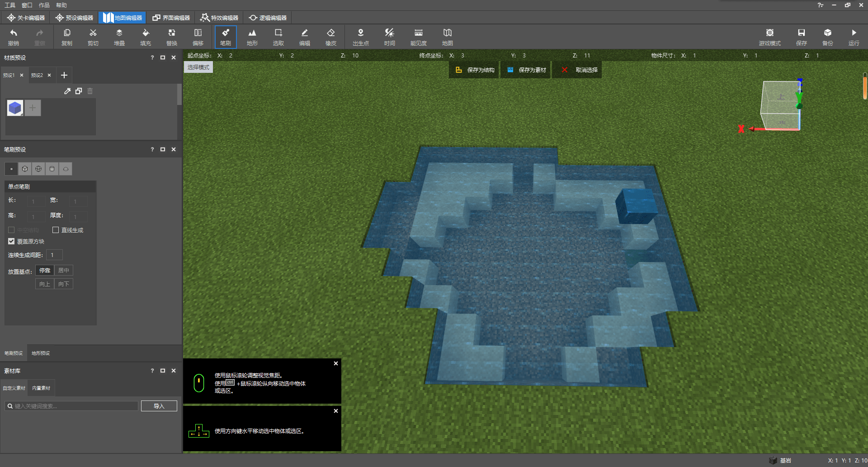Click the duplicate preset icon
868x467 pixels.
79,91
